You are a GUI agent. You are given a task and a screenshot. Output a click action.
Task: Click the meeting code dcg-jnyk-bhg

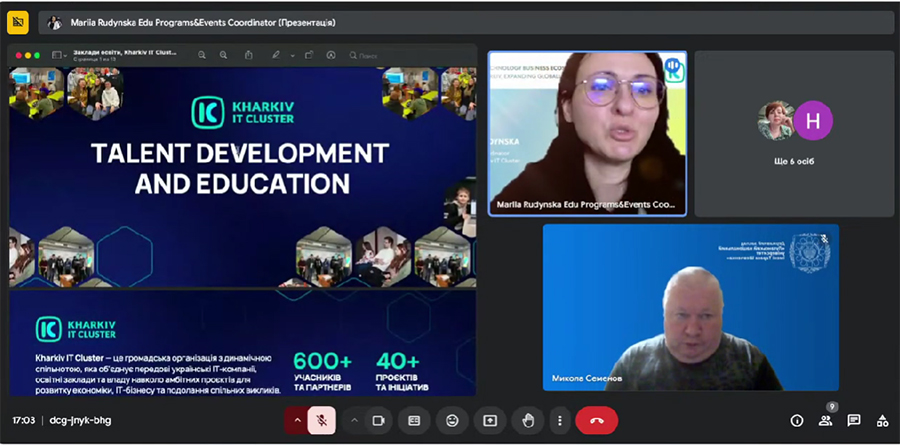(82, 421)
